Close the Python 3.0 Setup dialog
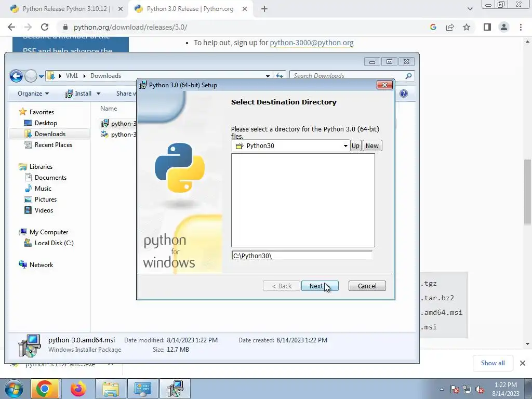This screenshot has height=399, width=532. (x=384, y=85)
